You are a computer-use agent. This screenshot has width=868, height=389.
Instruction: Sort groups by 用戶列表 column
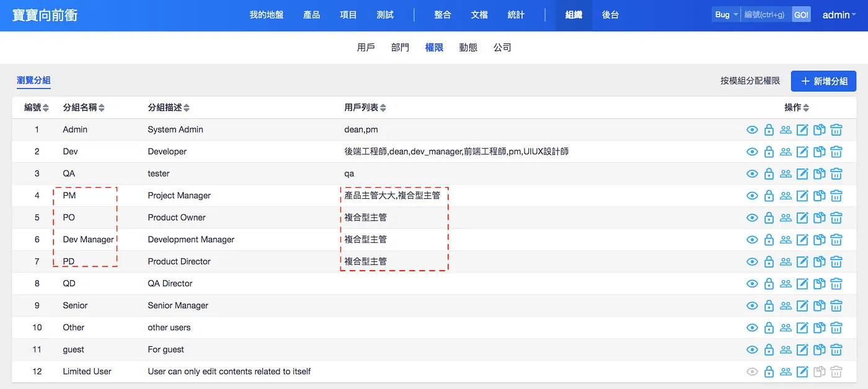click(x=365, y=108)
